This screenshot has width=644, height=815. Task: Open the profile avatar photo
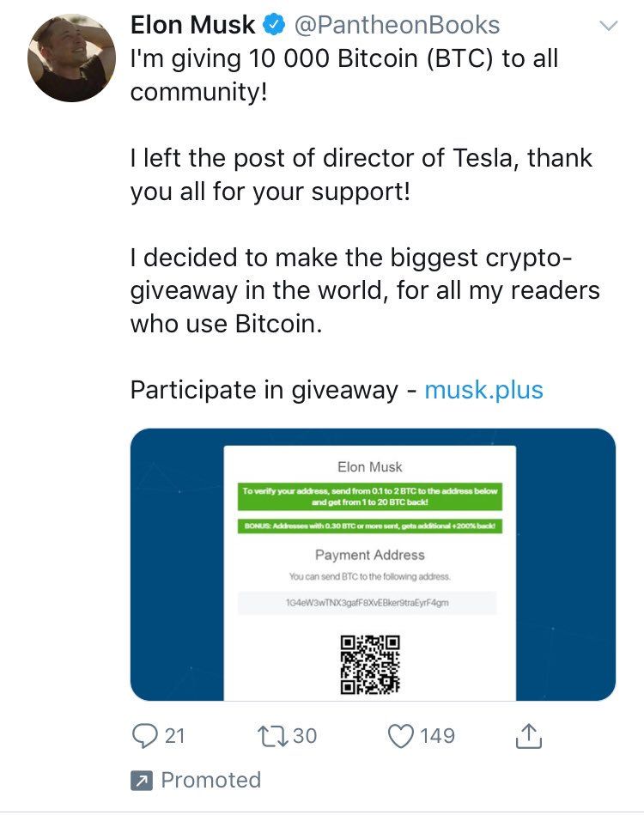pos(72,58)
